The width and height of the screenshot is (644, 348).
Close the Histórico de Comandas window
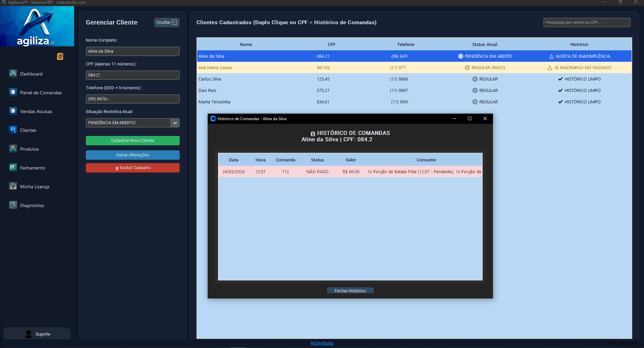click(x=485, y=118)
